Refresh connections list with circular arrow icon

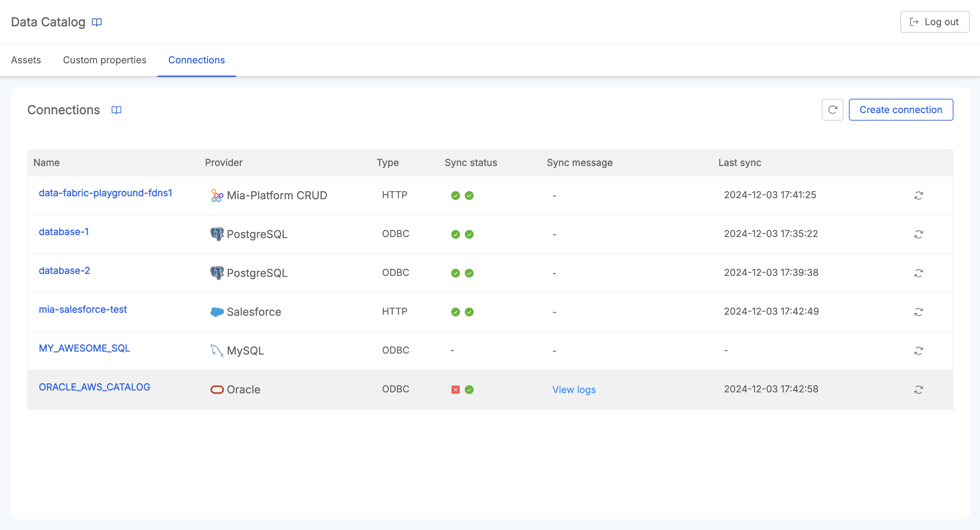[x=833, y=110]
